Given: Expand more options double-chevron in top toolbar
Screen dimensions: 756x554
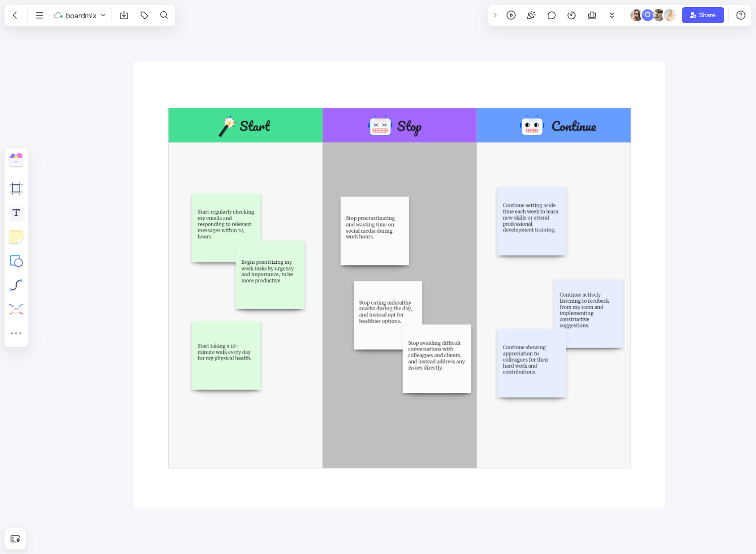Looking at the screenshot, I should pos(612,15).
